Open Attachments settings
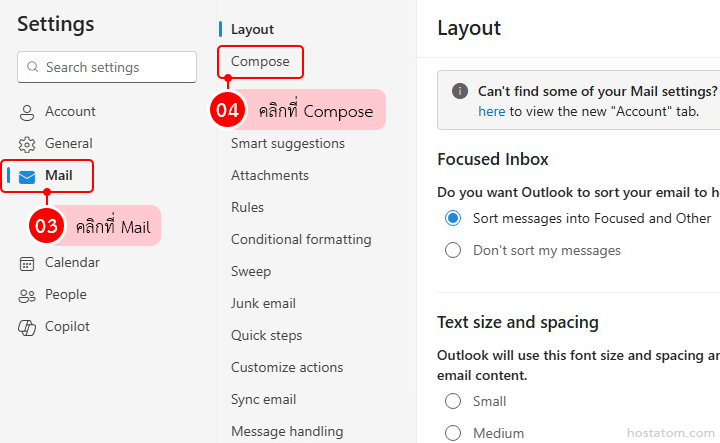The width and height of the screenshot is (720, 443). pyautogui.click(x=270, y=175)
